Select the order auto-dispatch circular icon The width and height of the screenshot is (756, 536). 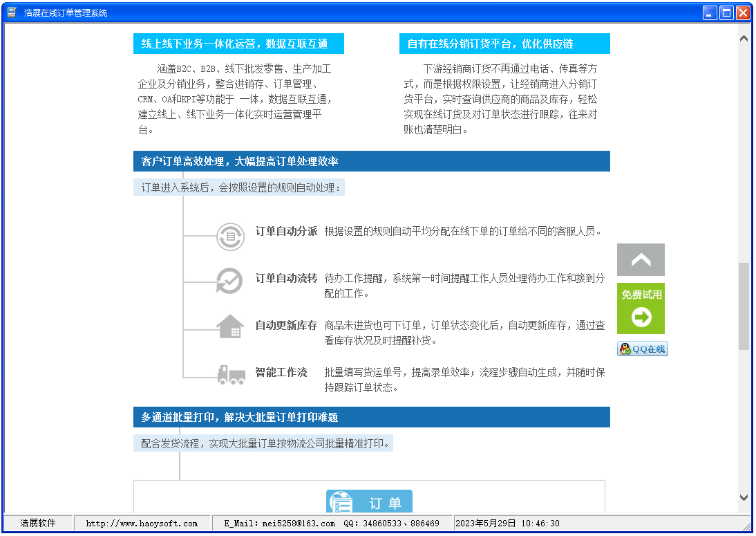click(231, 237)
